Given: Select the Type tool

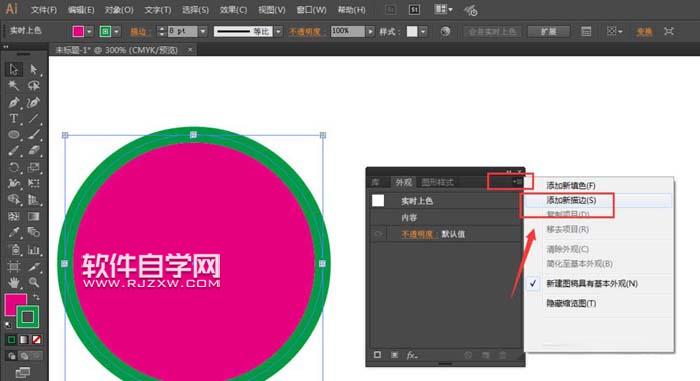Looking at the screenshot, I should coord(13,118).
